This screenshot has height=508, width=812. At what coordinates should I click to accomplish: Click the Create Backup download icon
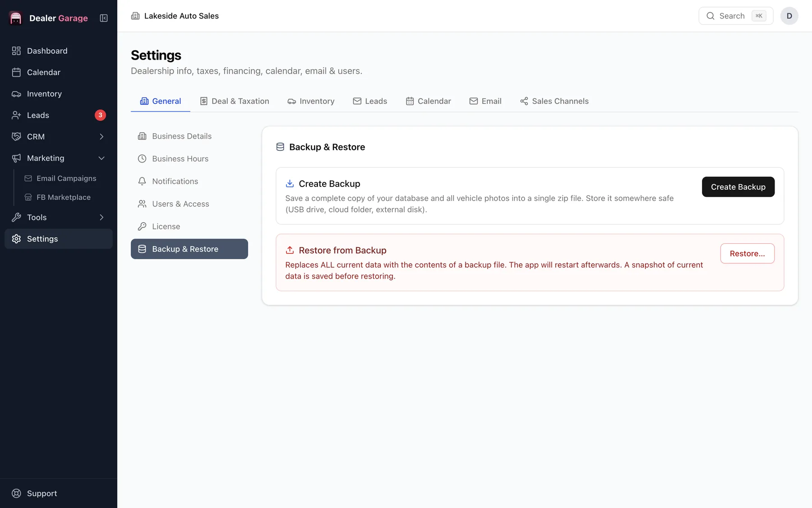point(290,184)
